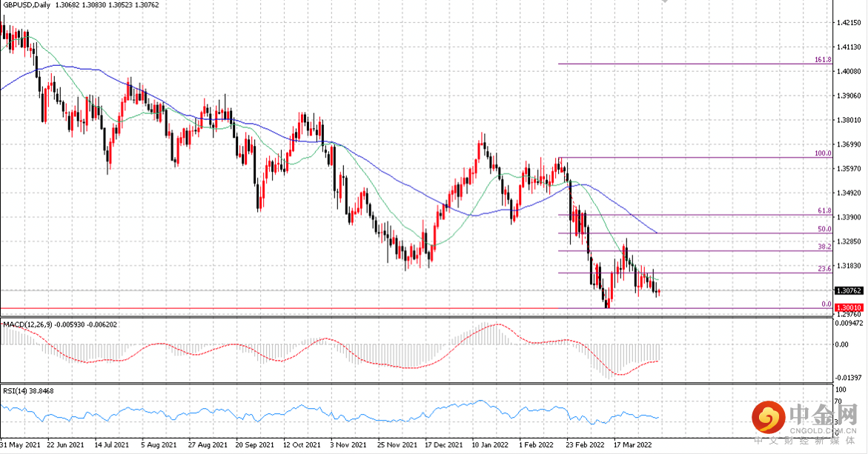Click the CNGOLD watermark logo icon
Screen dimensions: 868x454
tap(769, 420)
